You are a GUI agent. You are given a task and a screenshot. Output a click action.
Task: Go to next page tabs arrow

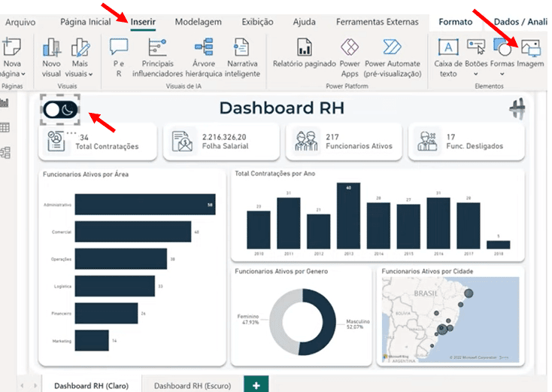click(35, 386)
